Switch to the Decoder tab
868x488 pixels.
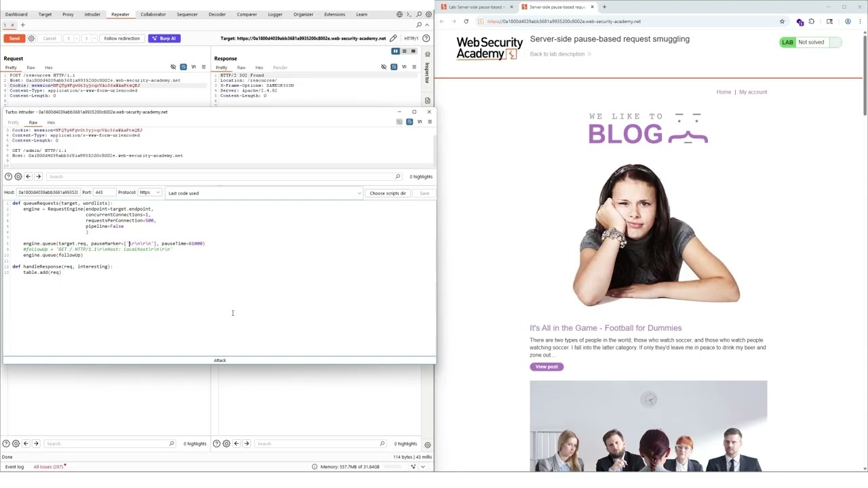click(x=217, y=14)
